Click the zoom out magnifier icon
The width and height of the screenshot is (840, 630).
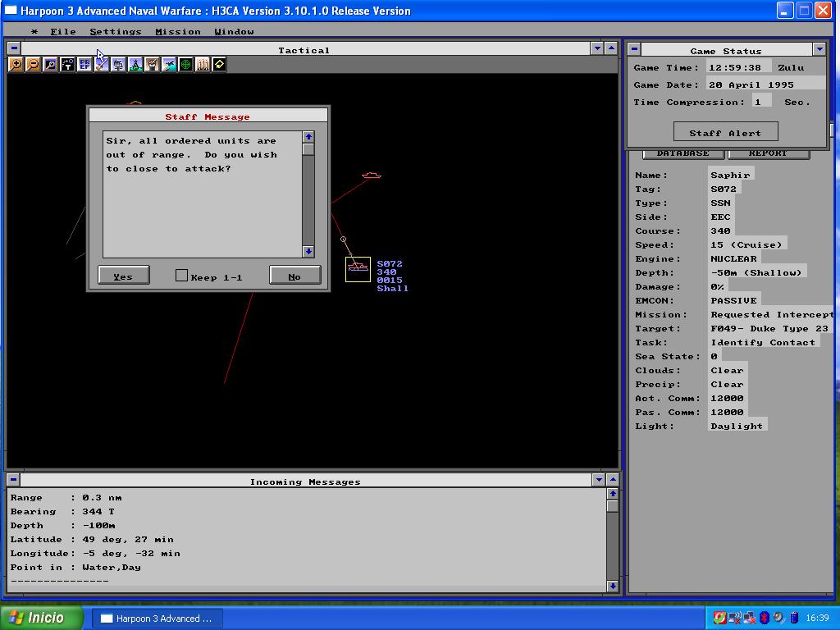(x=33, y=65)
